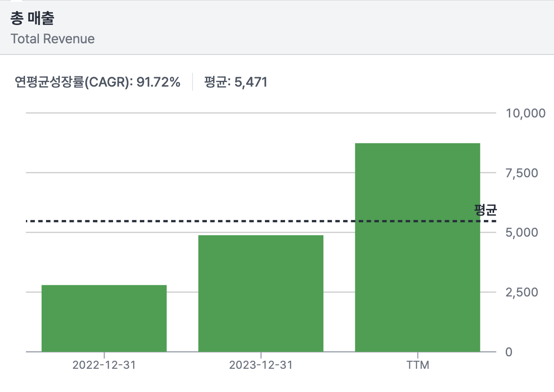Viewport: 554px width, 392px height.
Task: Click the vertical divider between CAGR and 평균
Action: coord(193,82)
